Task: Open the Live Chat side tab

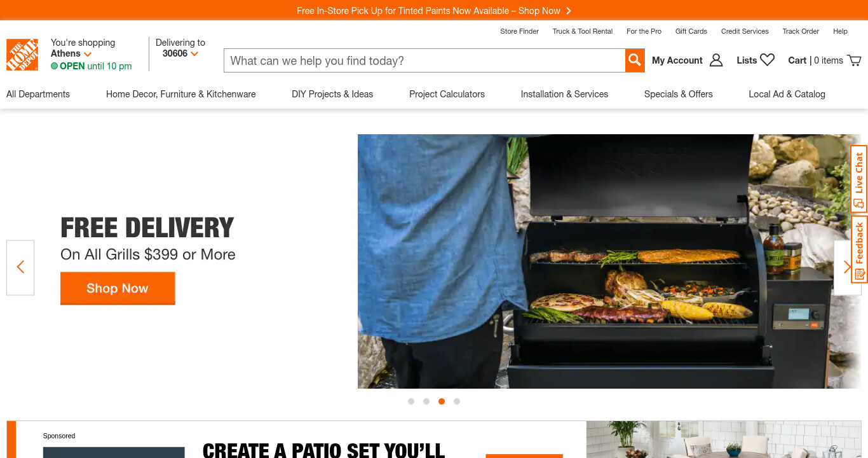Action: [859, 179]
